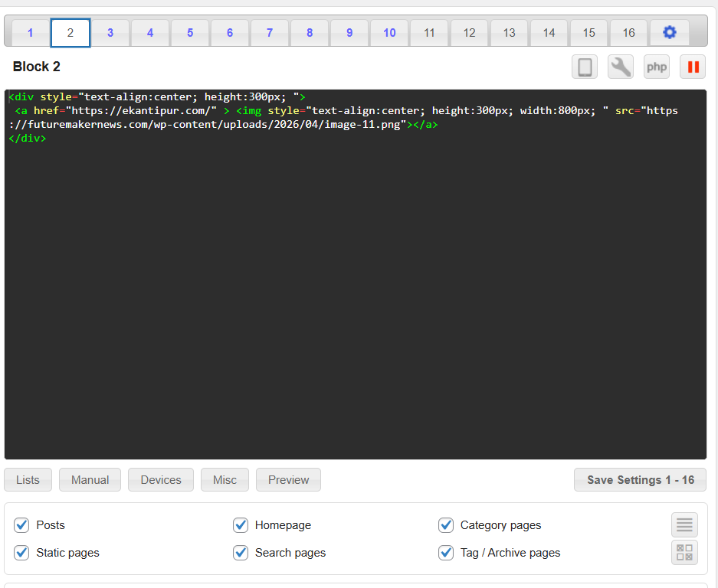Switch to block tab 1
Screen dimensions: 718x588
click(31, 33)
